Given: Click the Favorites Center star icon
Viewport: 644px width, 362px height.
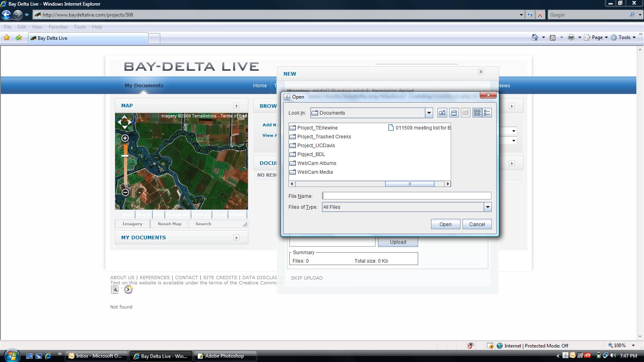Looking at the screenshot, I should point(7,37).
